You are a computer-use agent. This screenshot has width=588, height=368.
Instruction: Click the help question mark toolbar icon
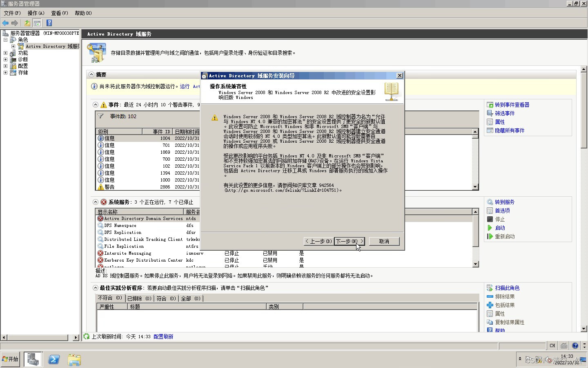pyautogui.click(x=49, y=23)
